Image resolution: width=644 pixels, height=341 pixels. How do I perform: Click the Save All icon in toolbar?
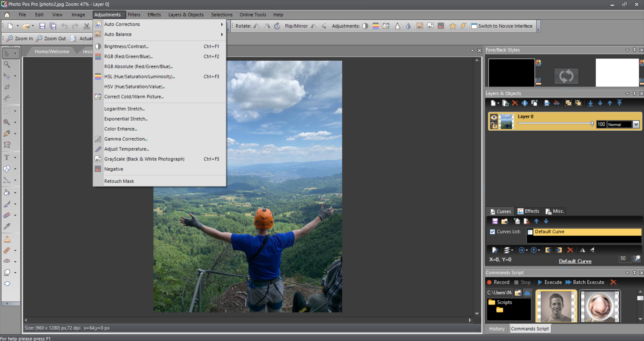tap(53, 26)
